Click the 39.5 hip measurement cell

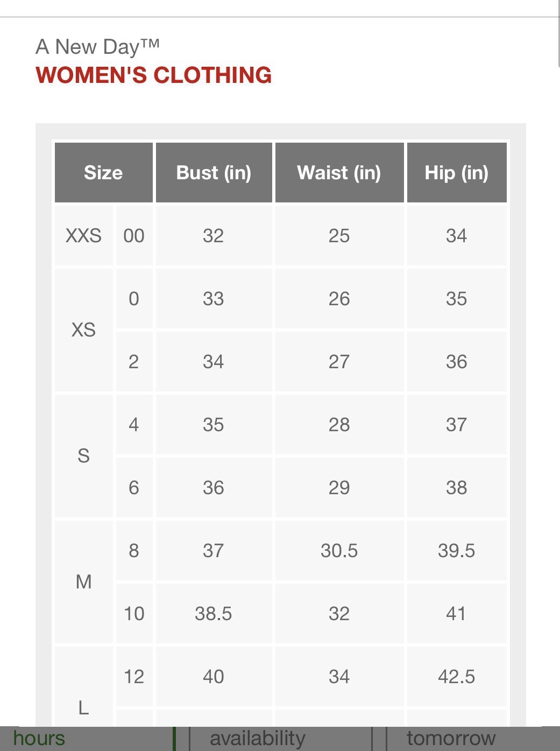[457, 551]
